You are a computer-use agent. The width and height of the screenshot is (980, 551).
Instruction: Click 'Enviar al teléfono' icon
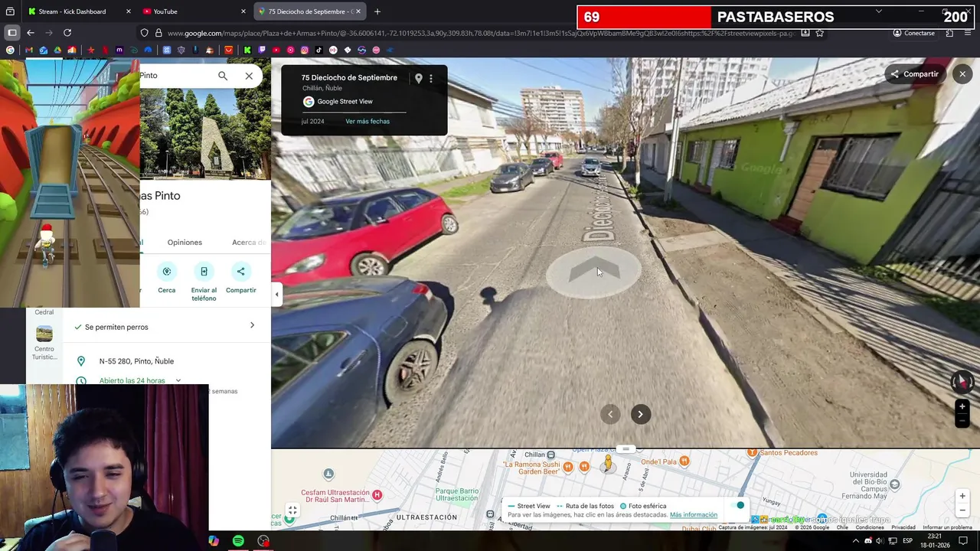tap(204, 271)
